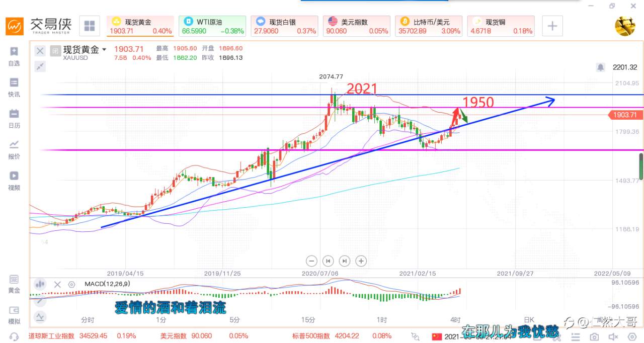Open the 快讯 news flash sidebar item
Viewport: 644px width, 343px height.
coord(14,88)
